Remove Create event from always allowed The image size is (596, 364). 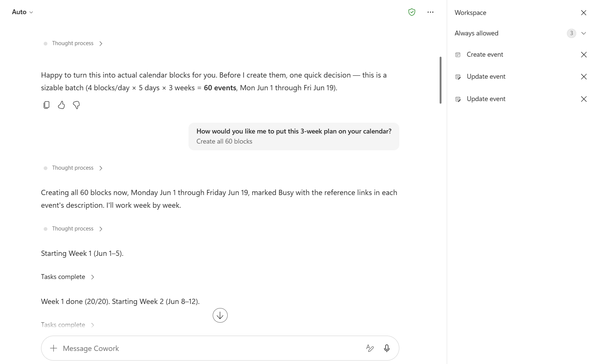click(584, 55)
